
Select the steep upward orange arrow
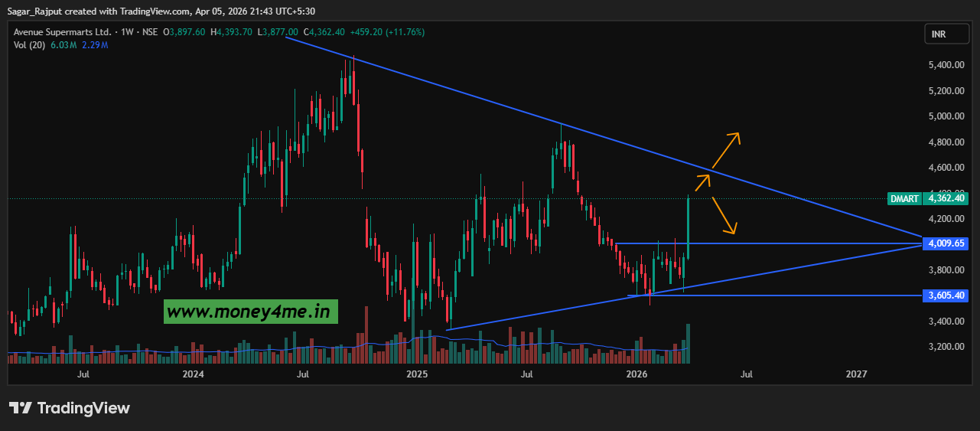(725, 150)
